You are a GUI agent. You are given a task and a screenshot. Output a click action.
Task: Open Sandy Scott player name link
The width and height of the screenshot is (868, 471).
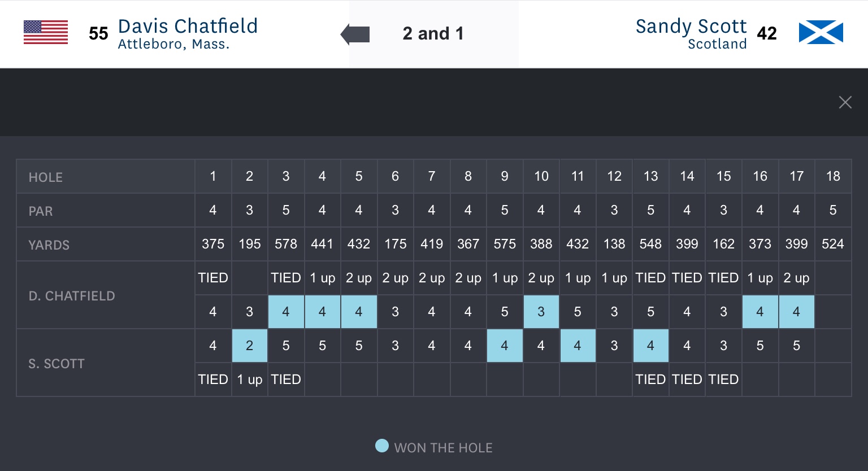691,26
